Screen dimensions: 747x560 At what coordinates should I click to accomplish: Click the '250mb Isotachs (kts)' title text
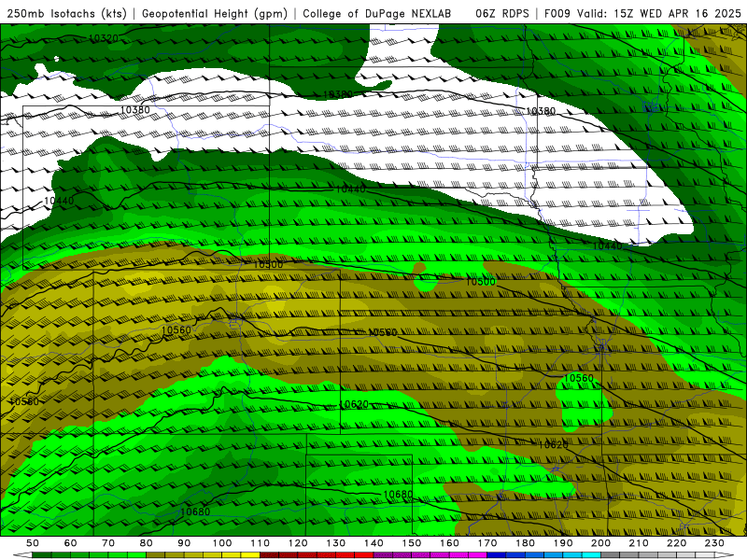(x=66, y=14)
